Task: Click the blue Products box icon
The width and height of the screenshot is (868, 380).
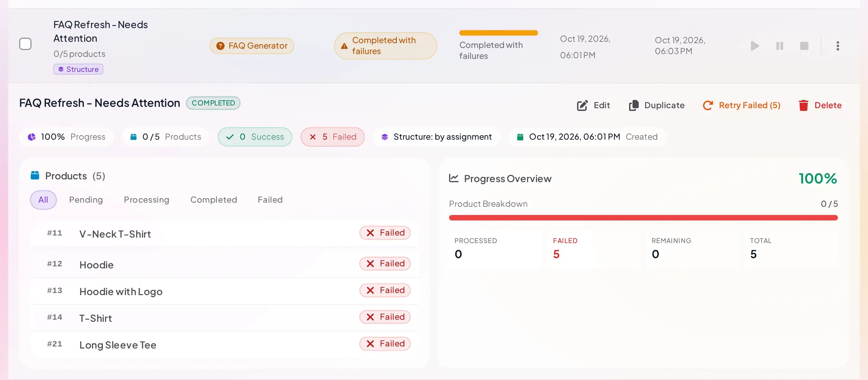Action: pos(35,175)
